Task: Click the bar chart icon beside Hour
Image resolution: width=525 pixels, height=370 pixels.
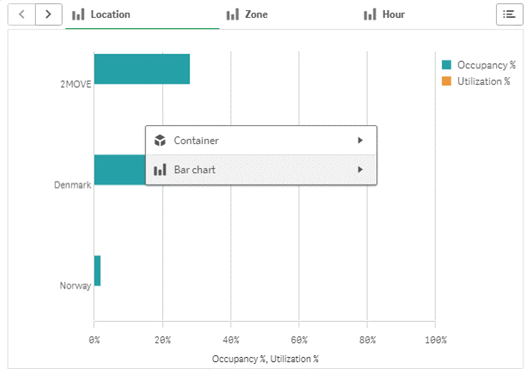Action: pos(370,15)
